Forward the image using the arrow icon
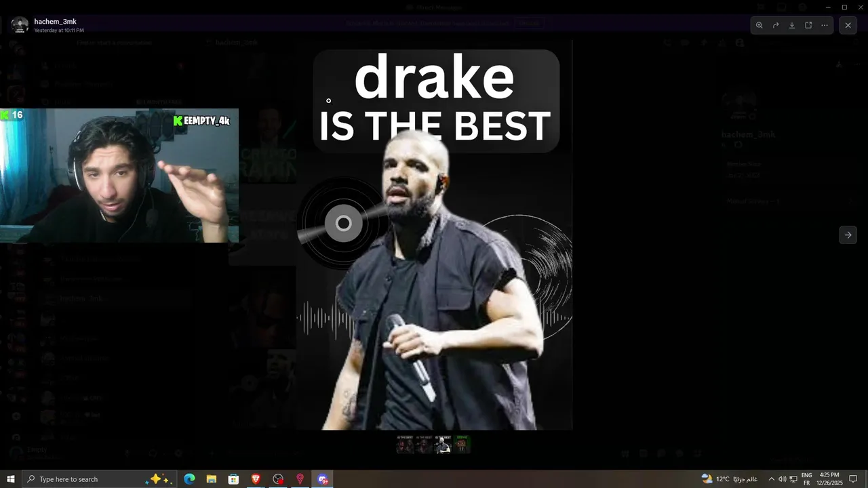The image size is (868, 488). click(776, 25)
